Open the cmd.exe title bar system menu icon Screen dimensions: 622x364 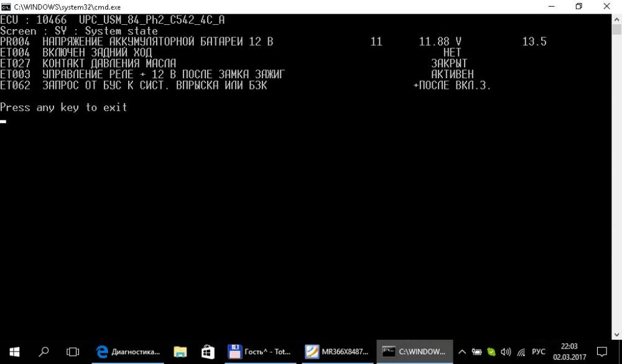coord(6,7)
